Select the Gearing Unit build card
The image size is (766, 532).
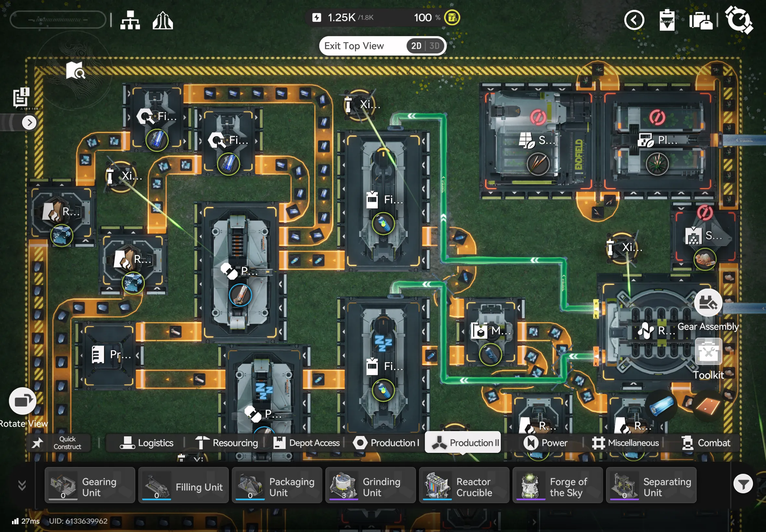pyautogui.click(x=90, y=485)
